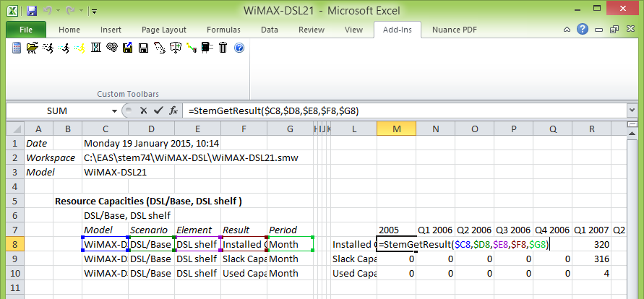Click the floppy disk with blue arrow icon

128,48
